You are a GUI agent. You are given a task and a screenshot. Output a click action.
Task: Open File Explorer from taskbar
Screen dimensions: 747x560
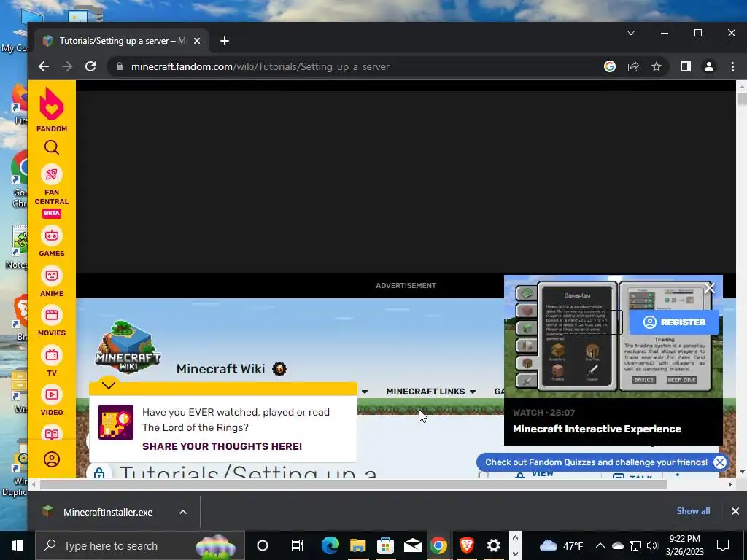357,545
